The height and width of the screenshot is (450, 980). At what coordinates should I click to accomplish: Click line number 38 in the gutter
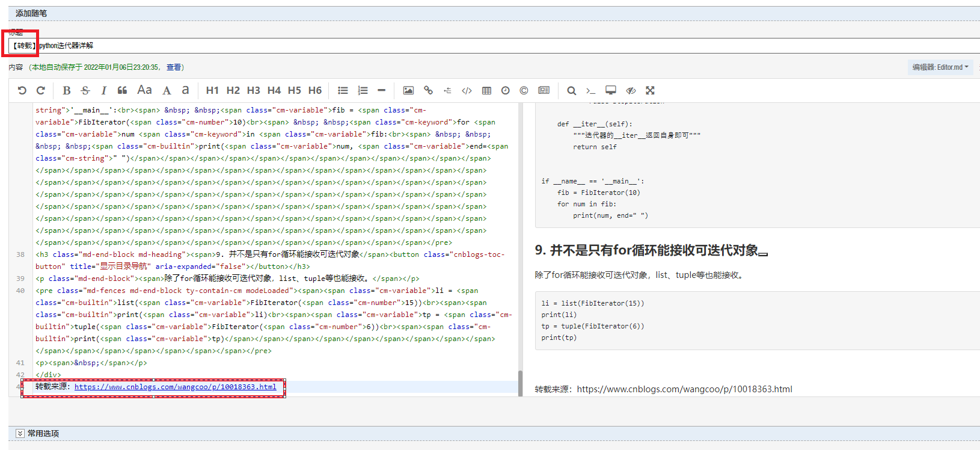pyautogui.click(x=20, y=254)
